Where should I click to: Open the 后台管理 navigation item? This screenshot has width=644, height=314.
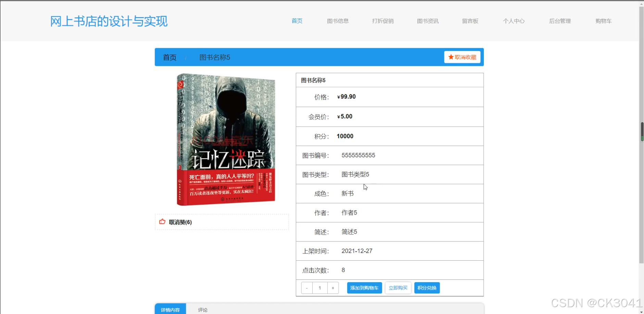click(x=559, y=21)
